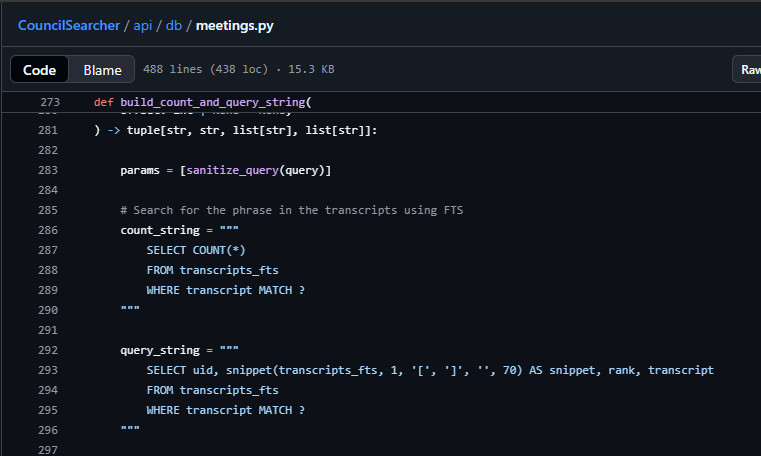Switch to the Code view tab

(39, 69)
